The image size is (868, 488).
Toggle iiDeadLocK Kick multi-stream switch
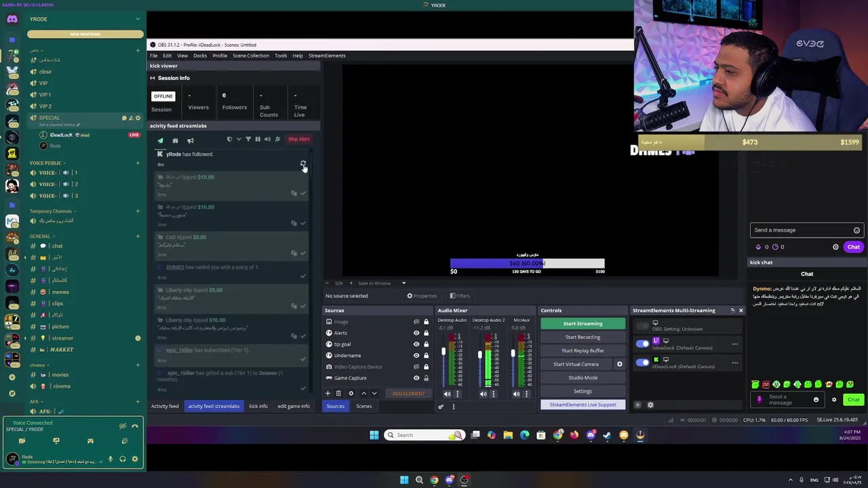point(642,363)
